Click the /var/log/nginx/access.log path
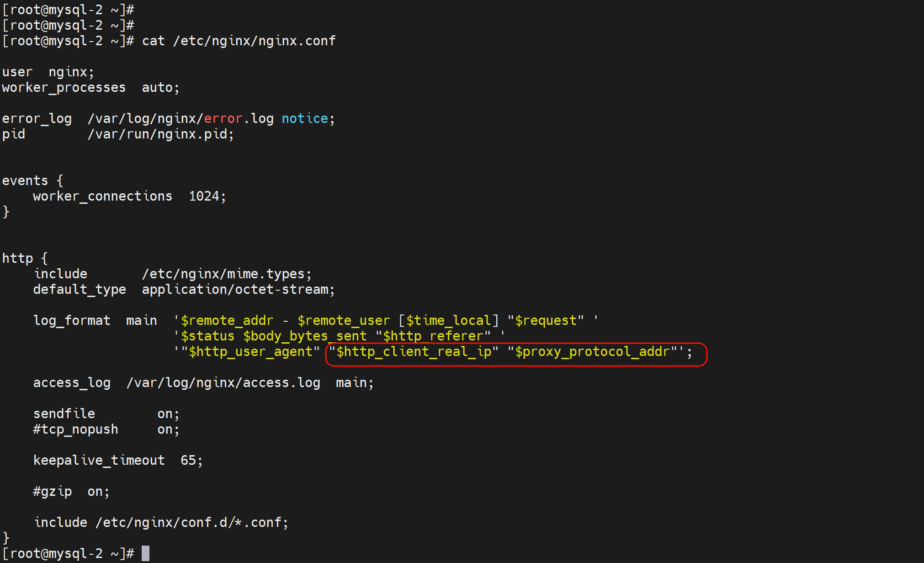The image size is (924, 563). pos(223,383)
